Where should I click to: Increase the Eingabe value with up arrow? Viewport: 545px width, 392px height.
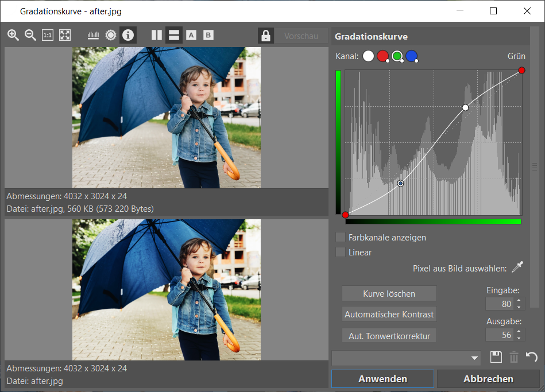coord(519,300)
